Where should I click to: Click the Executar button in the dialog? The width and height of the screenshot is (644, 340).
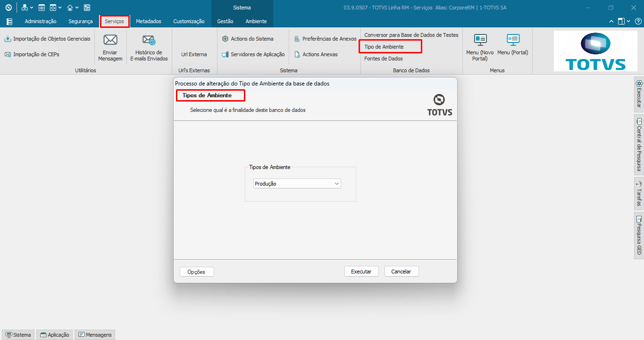(361, 272)
